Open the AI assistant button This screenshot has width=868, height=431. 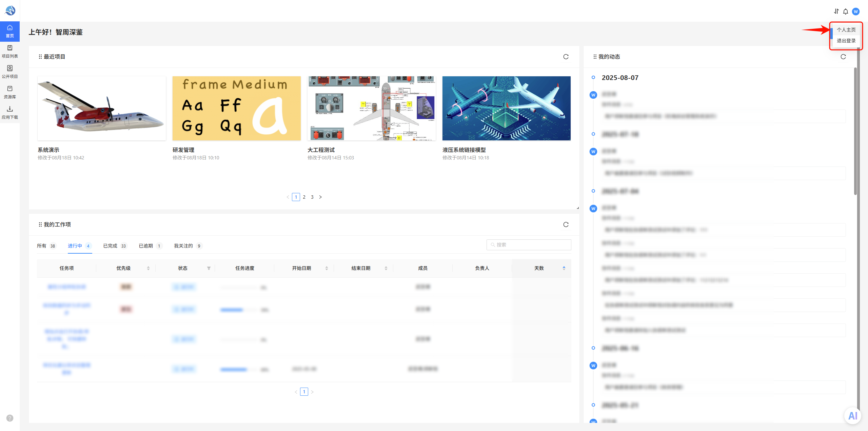(x=853, y=416)
